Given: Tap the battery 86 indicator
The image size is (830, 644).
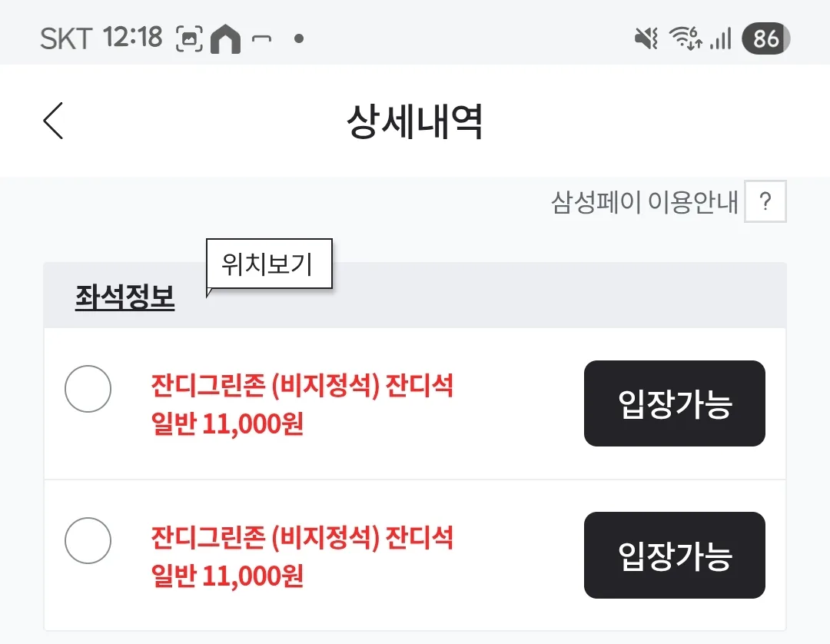Looking at the screenshot, I should (x=765, y=38).
